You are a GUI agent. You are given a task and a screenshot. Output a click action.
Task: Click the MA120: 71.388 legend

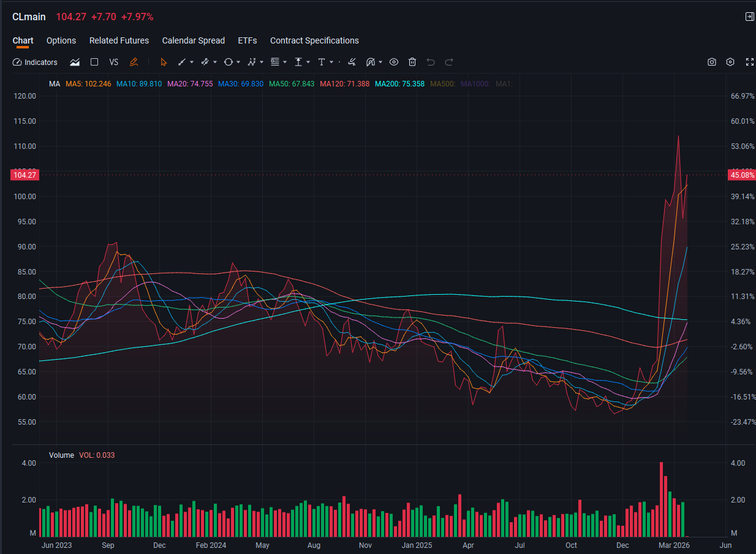[344, 84]
